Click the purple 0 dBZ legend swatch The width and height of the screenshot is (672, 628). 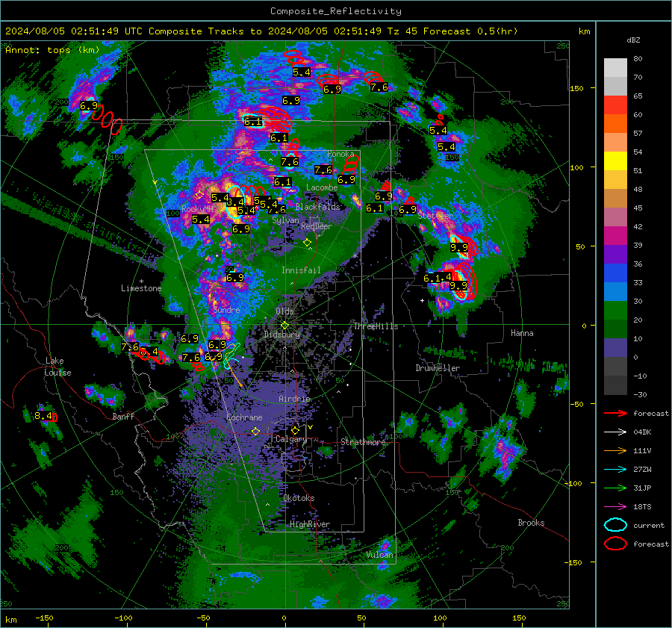[615, 348]
